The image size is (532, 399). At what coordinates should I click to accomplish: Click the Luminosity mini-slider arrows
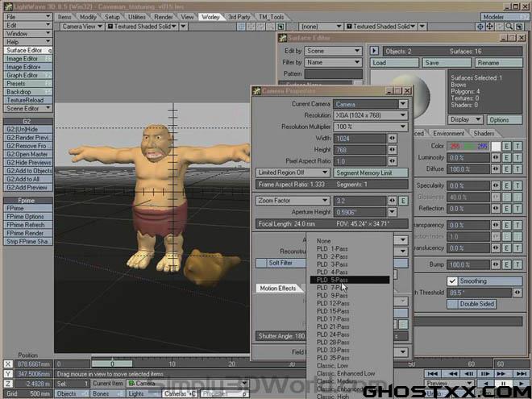(x=496, y=158)
